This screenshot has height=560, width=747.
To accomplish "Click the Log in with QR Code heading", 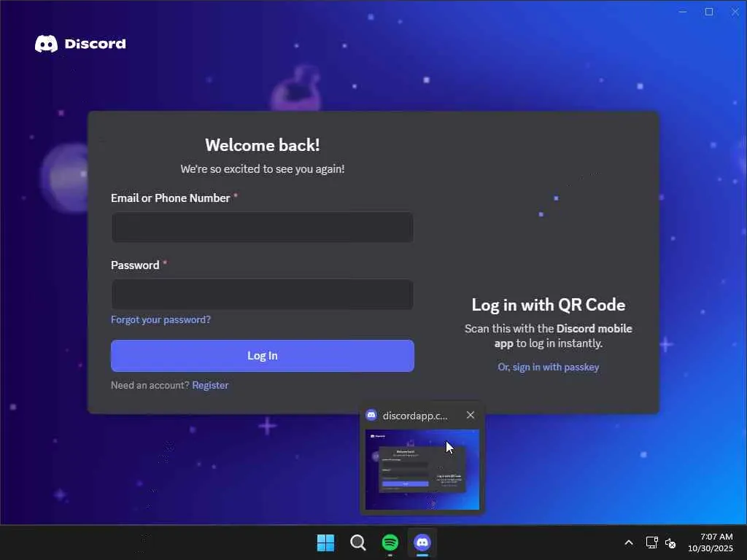I will pos(549,305).
